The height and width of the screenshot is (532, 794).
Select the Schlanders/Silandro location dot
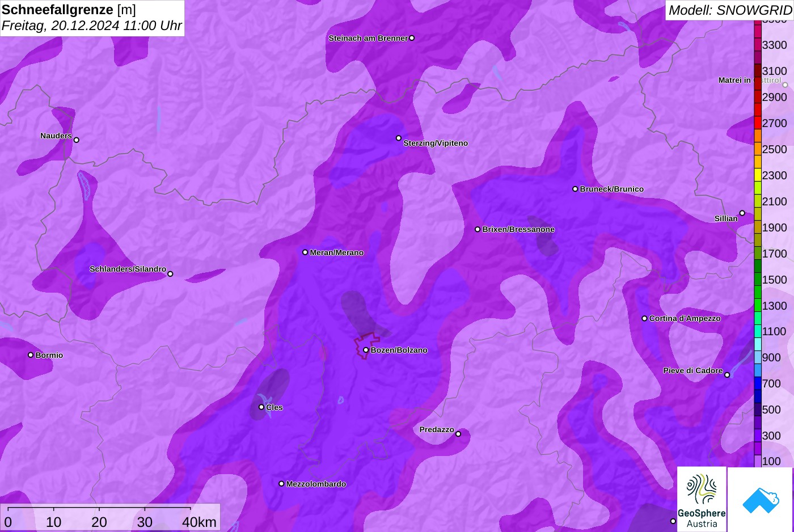[x=170, y=274]
